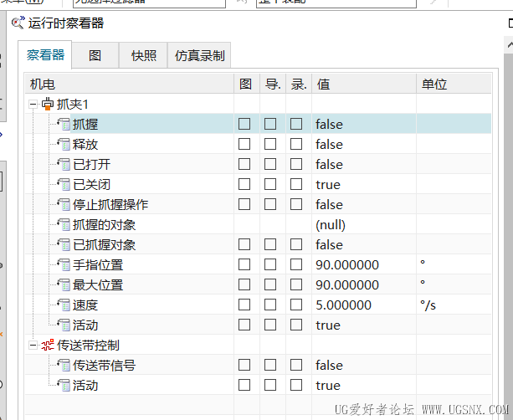Select the 抓握的对象 row label
Image resolution: width=513 pixels, height=420 pixels.
pyautogui.click(x=104, y=225)
